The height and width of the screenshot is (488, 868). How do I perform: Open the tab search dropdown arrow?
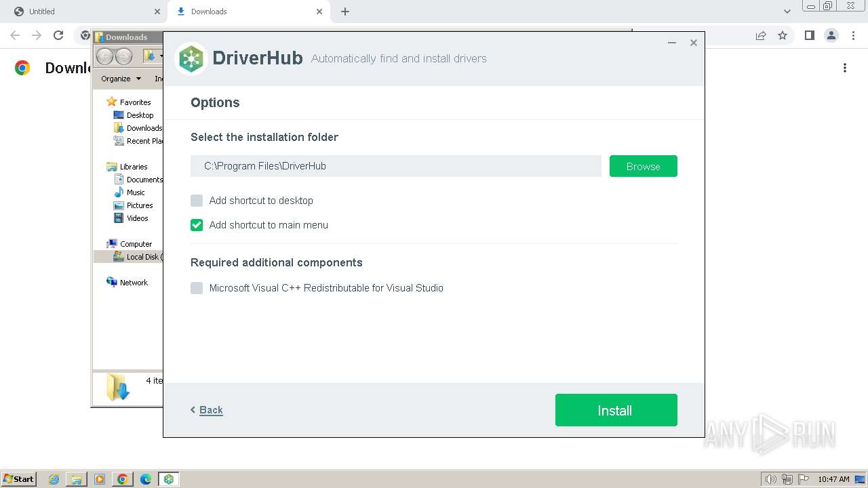(x=787, y=12)
